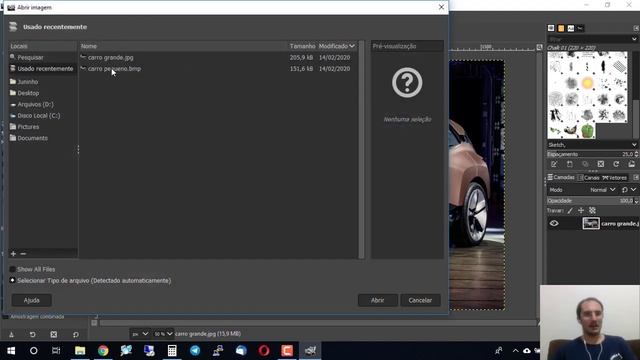
Task: Select the carro grande.jpg layer thumbnail
Action: 591,223
